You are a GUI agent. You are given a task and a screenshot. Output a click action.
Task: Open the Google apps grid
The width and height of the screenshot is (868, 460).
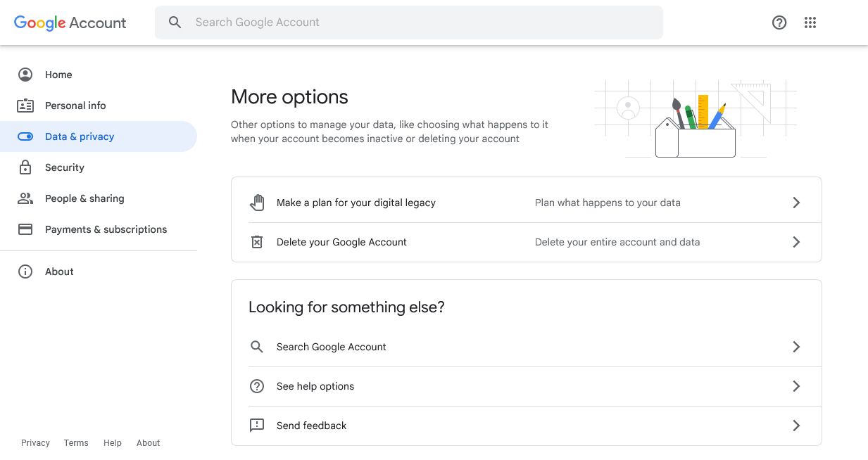point(810,22)
